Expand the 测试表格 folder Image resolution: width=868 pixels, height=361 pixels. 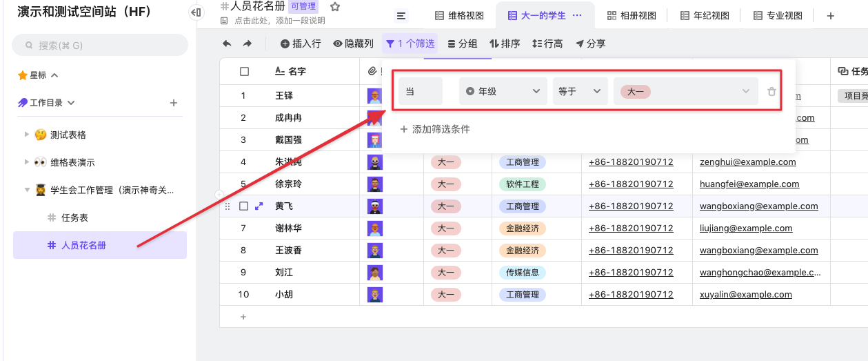pyautogui.click(x=27, y=135)
